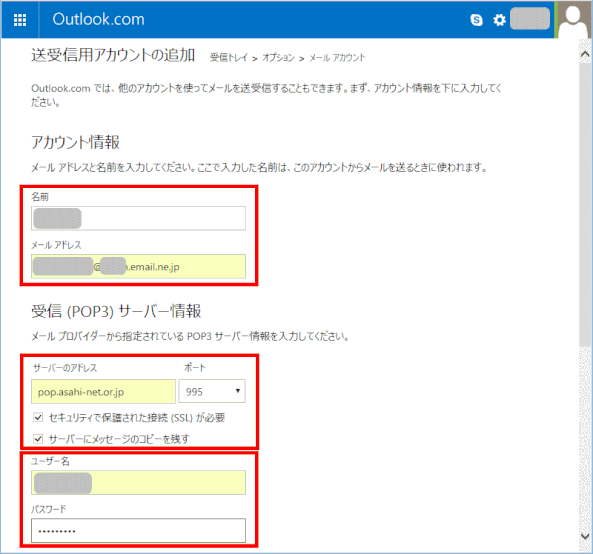The image size is (593, 554).
Task: Click the scroll up arrow of scrollbar
Action: (585, 54)
